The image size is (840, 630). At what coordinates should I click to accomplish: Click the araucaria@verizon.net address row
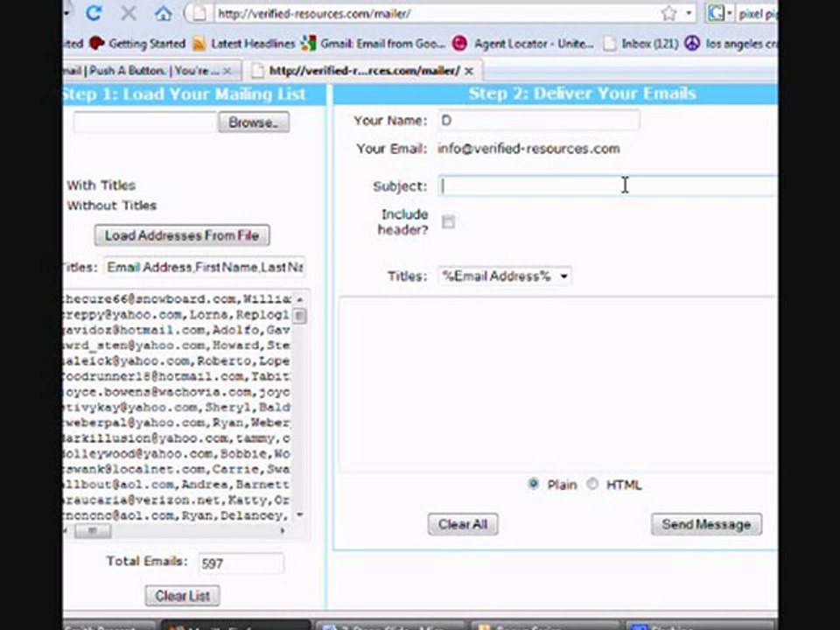click(x=177, y=500)
